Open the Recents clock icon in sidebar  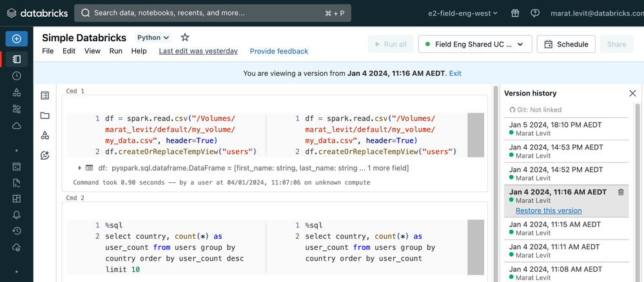point(17,76)
